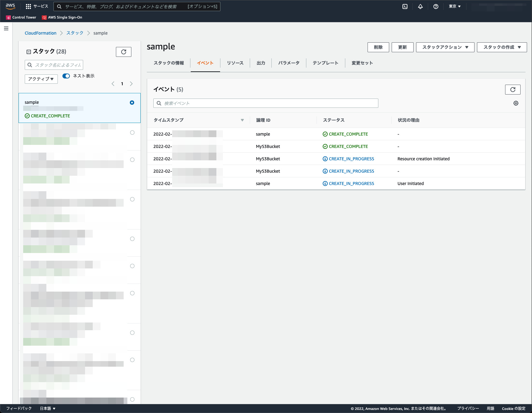The width and height of the screenshot is (532, 413).
Task: Open events table settings gear
Action: pos(516,103)
